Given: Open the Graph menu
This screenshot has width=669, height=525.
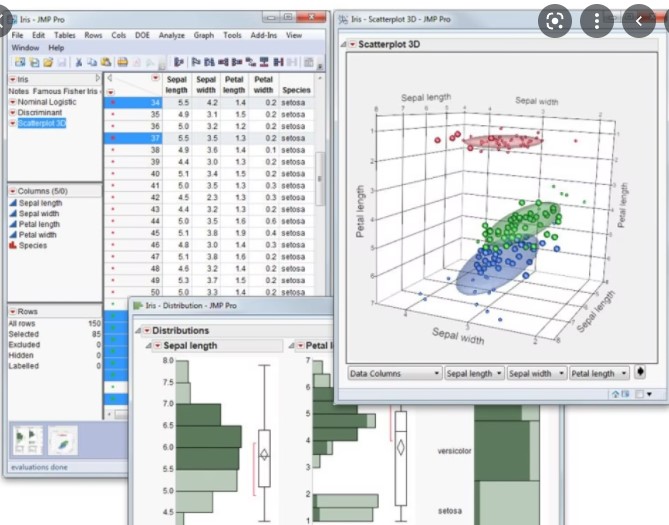Looking at the screenshot, I should [x=204, y=35].
